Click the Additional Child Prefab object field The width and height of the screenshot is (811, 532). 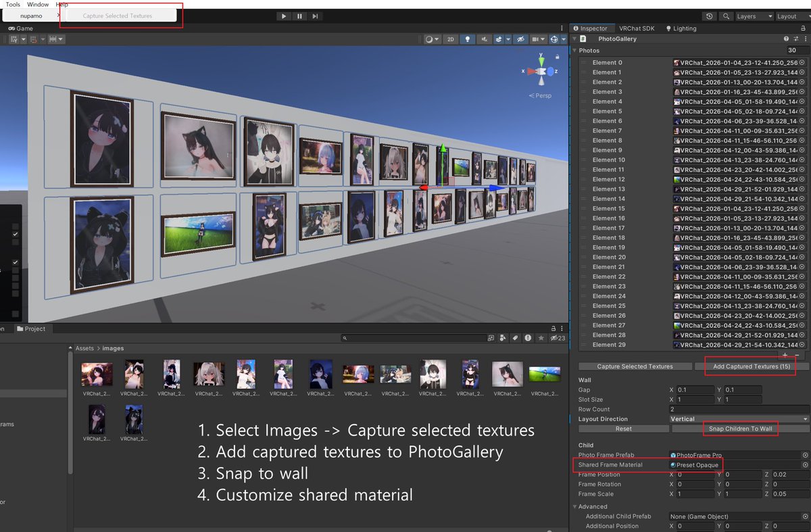tap(739, 516)
